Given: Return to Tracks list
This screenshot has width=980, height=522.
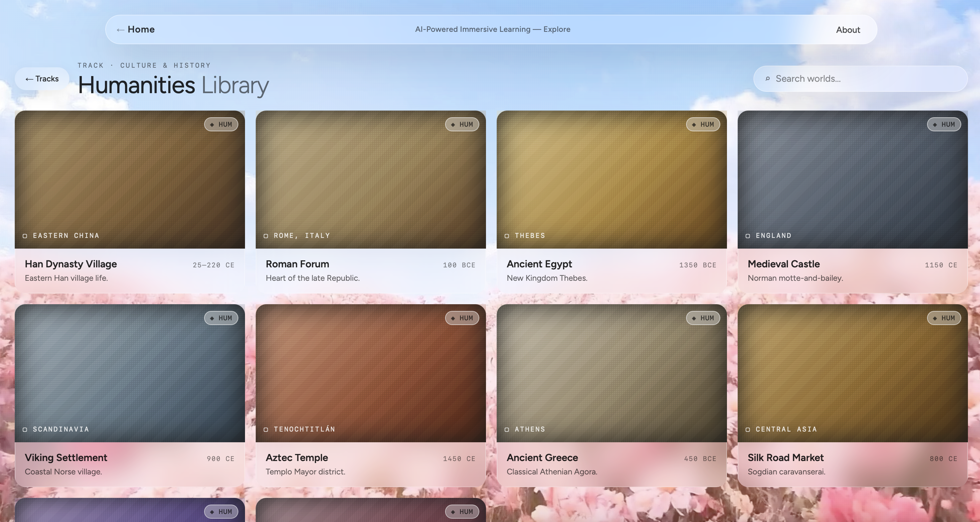Looking at the screenshot, I should coord(42,79).
